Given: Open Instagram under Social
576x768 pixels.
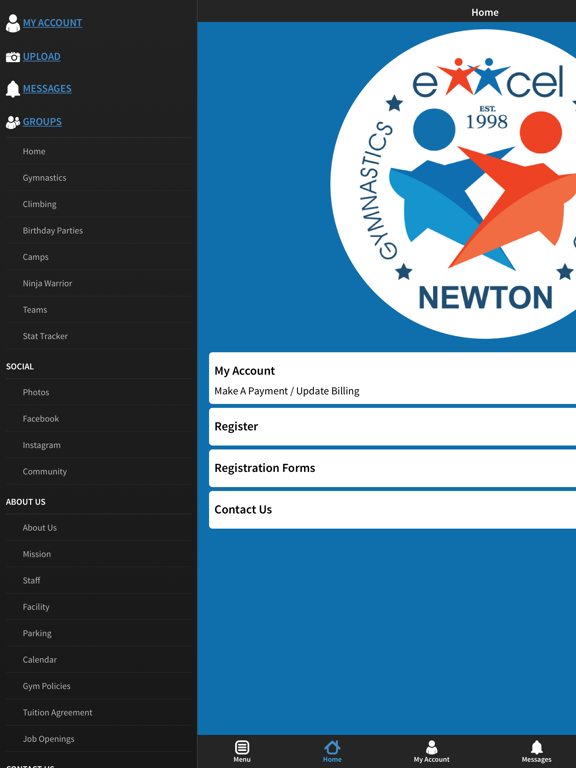Looking at the screenshot, I should [x=98, y=445].
